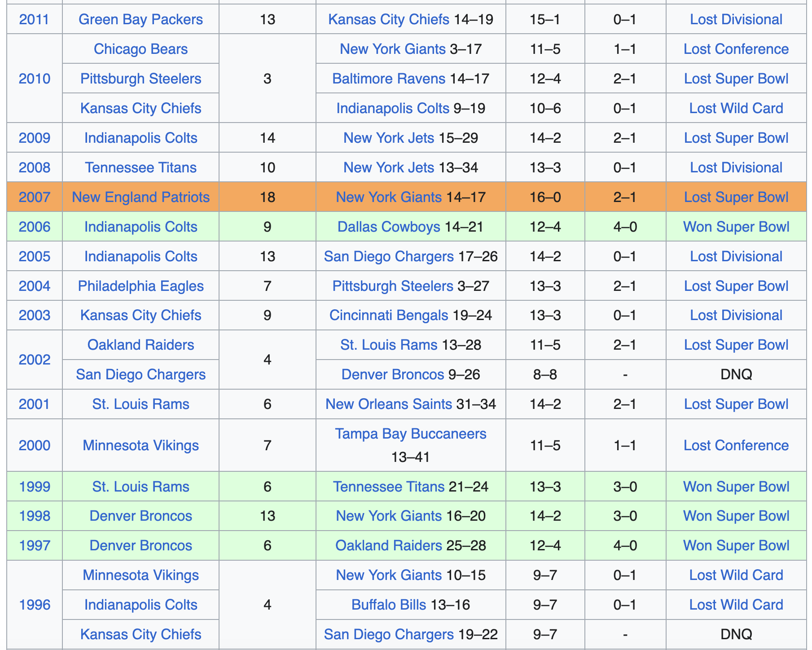The image size is (812, 650).
Task: Open New York Jets link, 15–29 row
Action: 389,138
